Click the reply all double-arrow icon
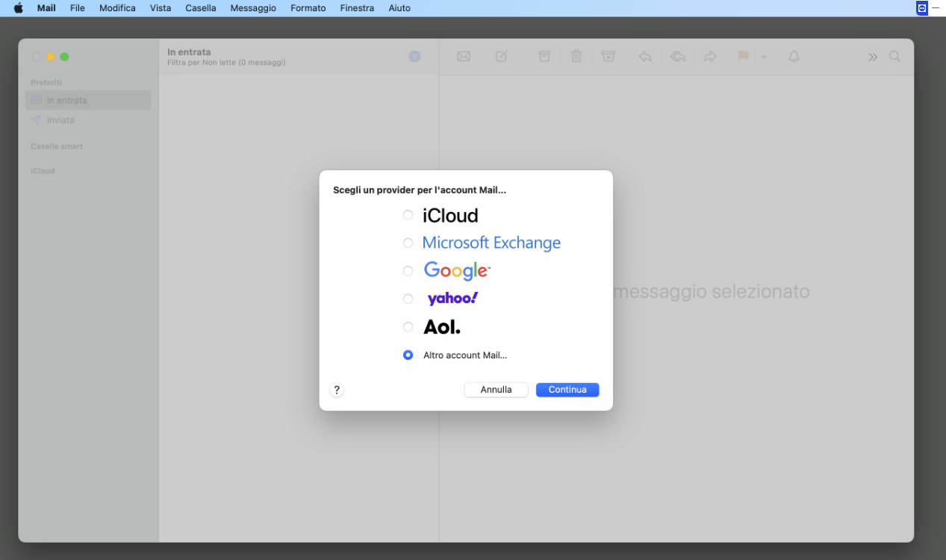The image size is (946, 560). (678, 57)
